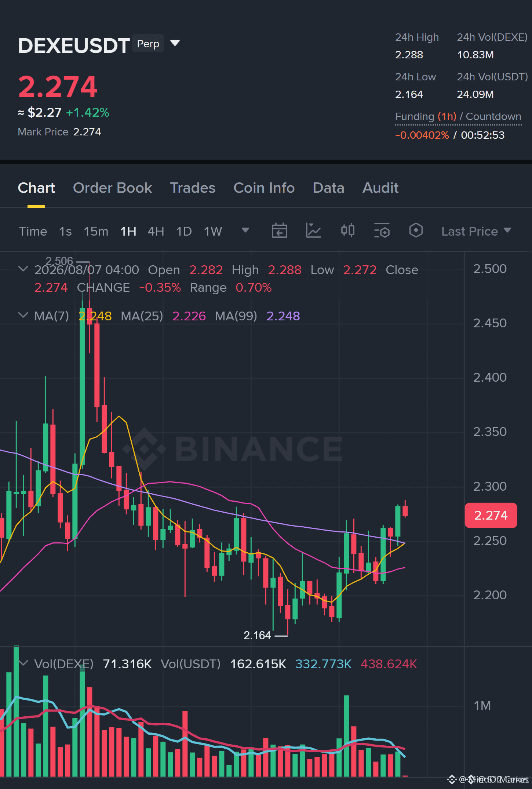Switch candlestick chart type icon

[347, 231]
